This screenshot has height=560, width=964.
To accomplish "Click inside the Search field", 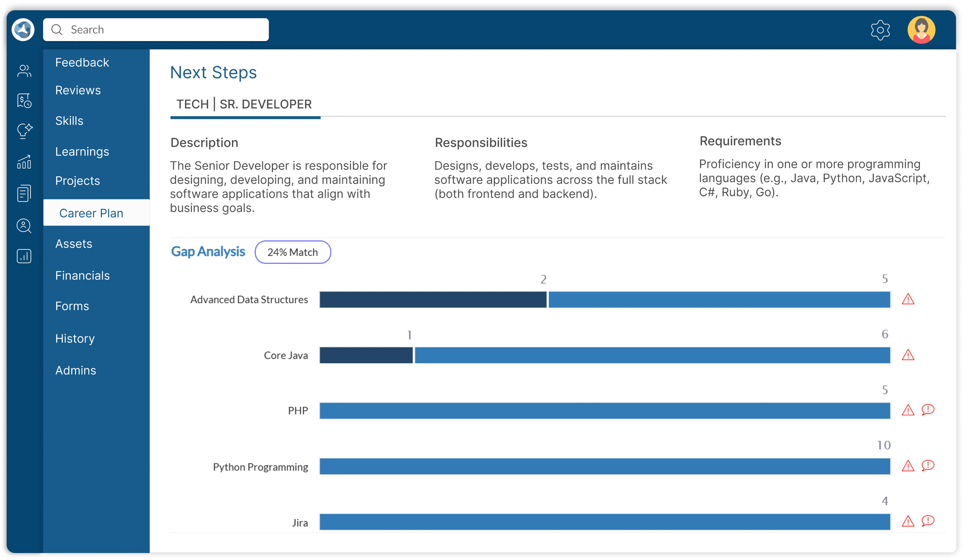I will pyautogui.click(x=153, y=29).
